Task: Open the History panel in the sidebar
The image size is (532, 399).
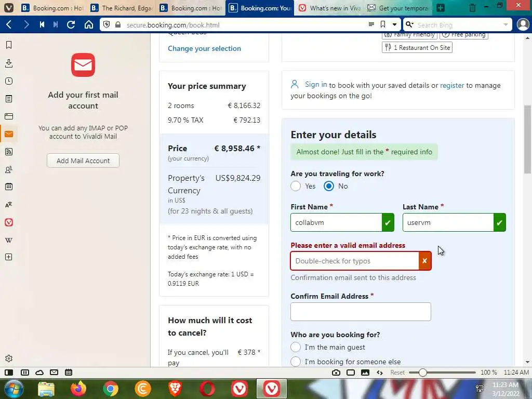Action: (x=9, y=81)
